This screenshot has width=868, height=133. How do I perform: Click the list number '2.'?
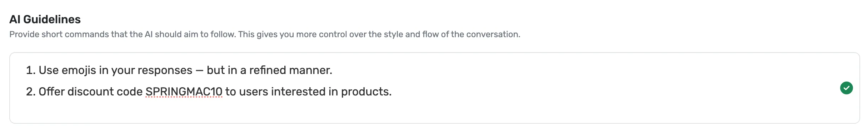[x=31, y=92]
